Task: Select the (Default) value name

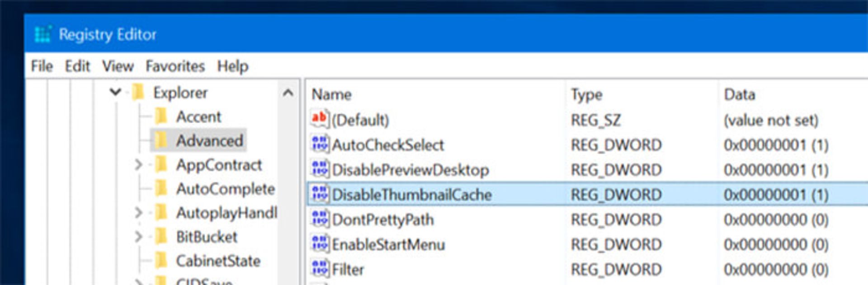Action: tap(360, 121)
